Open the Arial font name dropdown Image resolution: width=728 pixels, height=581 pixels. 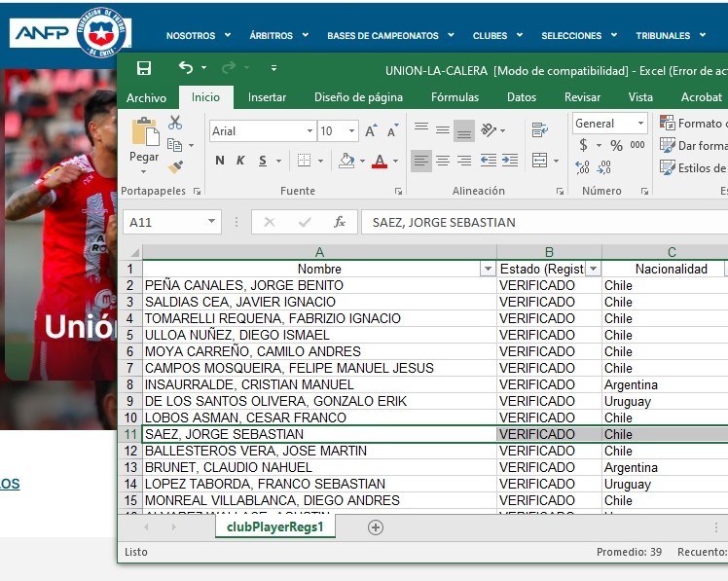(309, 131)
